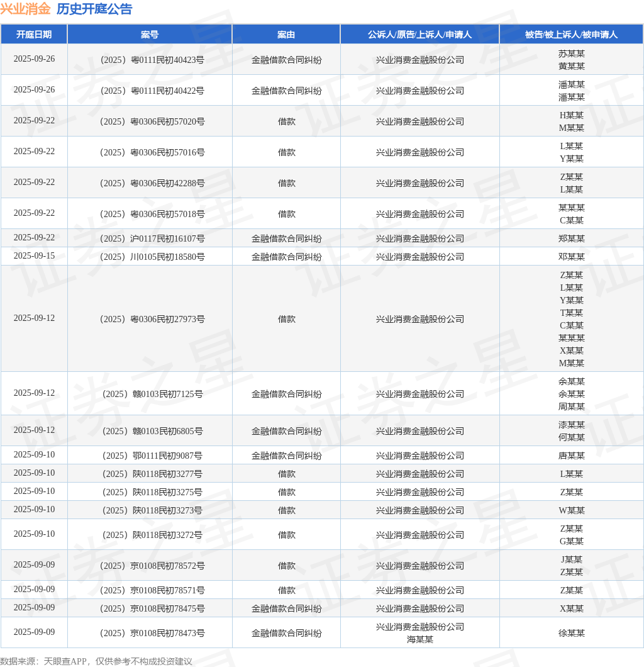Click defendant name H某某
The image size is (644, 667).
click(x=571, y=115)
